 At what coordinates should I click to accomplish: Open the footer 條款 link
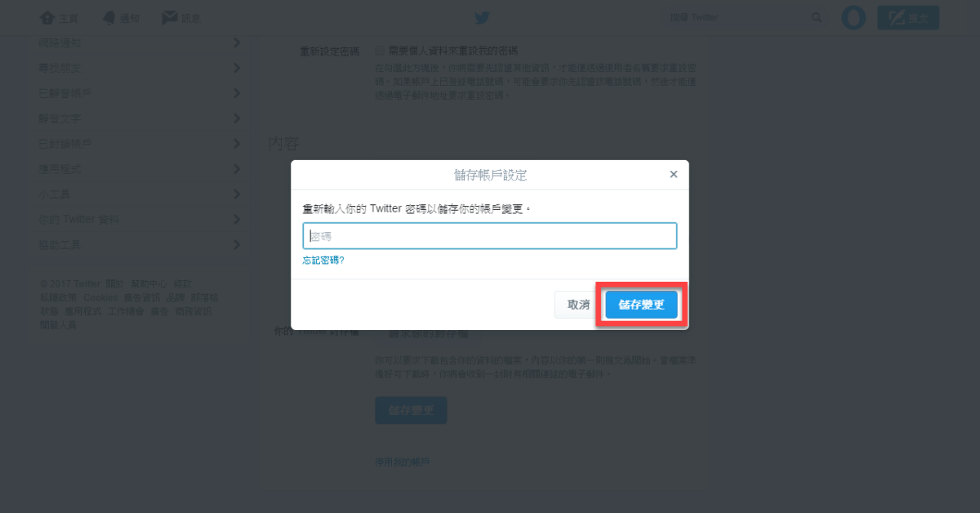(x=182, y=283)
